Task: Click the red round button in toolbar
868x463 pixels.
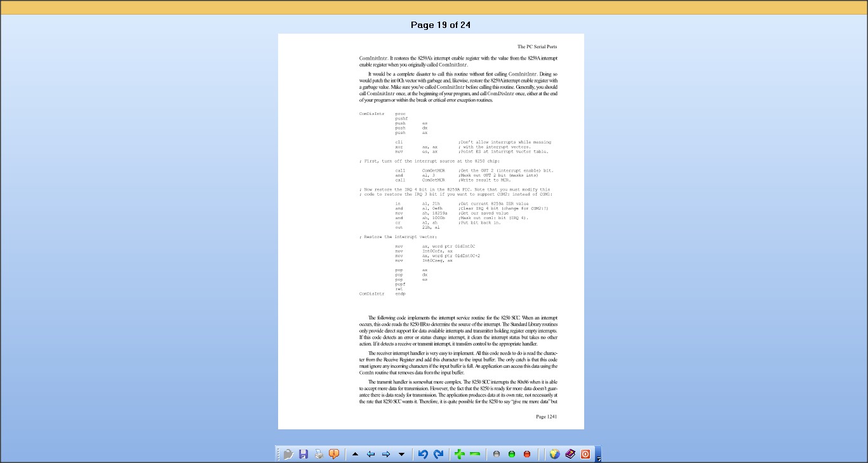Action: [527, 454]
